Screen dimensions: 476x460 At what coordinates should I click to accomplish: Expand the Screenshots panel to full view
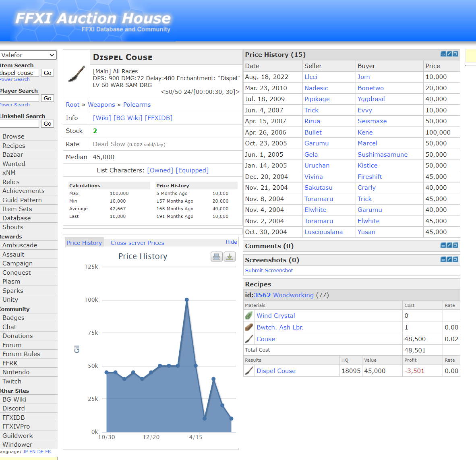click(455, 259)
